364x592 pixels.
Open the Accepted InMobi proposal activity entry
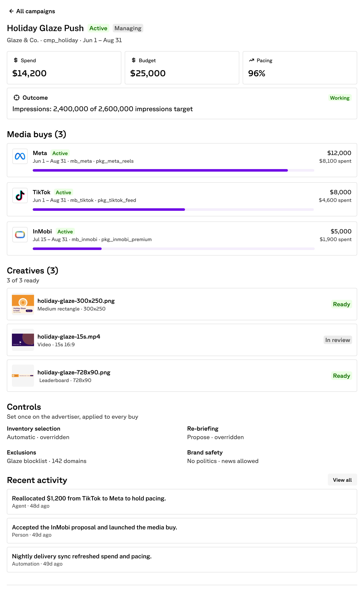pyautogui.click(x=182, y=530)
